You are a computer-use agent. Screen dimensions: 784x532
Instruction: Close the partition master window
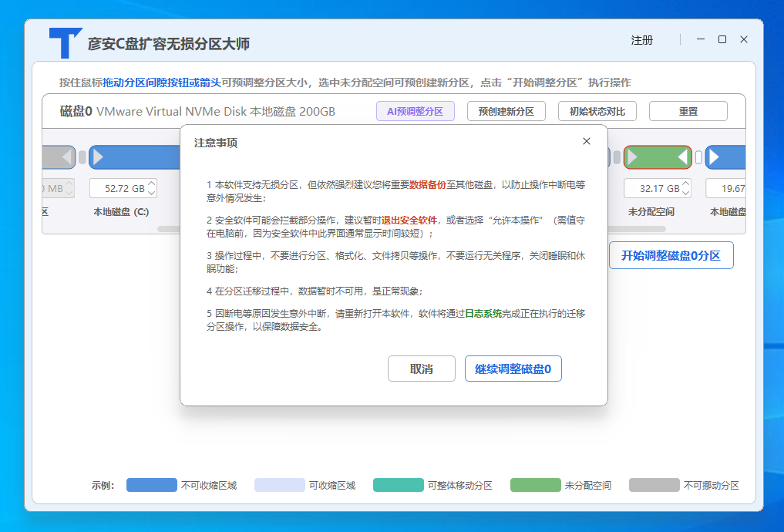pos(744,39)
